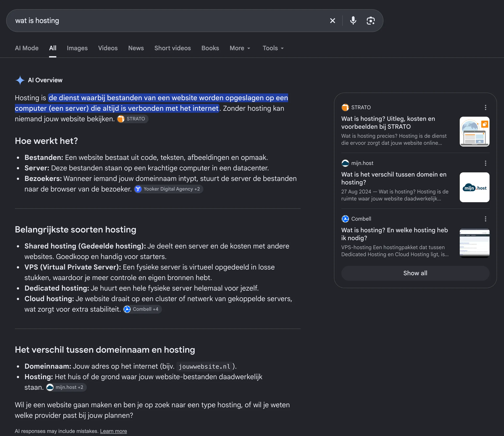Switch to Images tab
Viewport: 504px width, 436px height.
click(77, 48)
